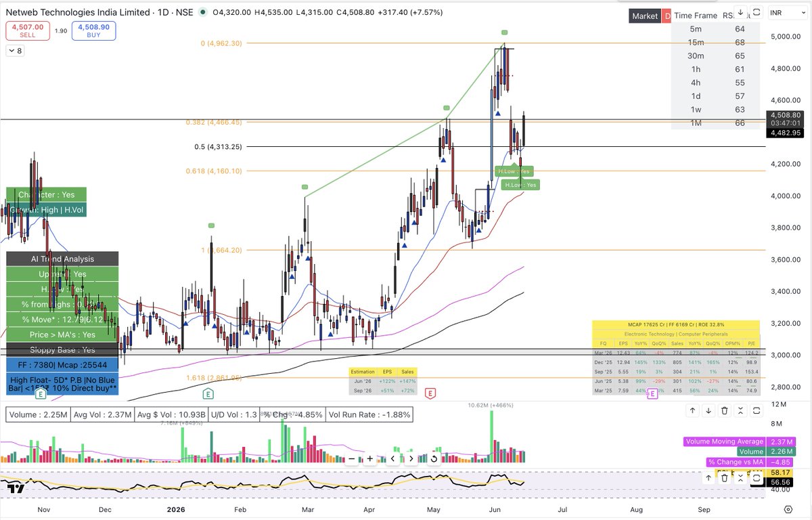
Task: Click the Market label in the top table
Action: [644, 16]
